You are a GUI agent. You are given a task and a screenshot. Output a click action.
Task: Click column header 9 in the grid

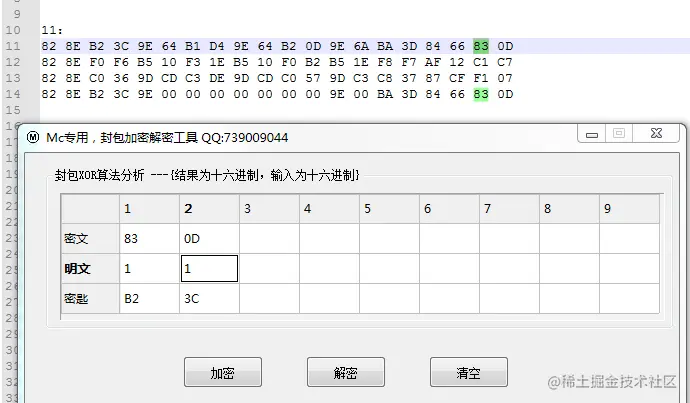(629, 209)
